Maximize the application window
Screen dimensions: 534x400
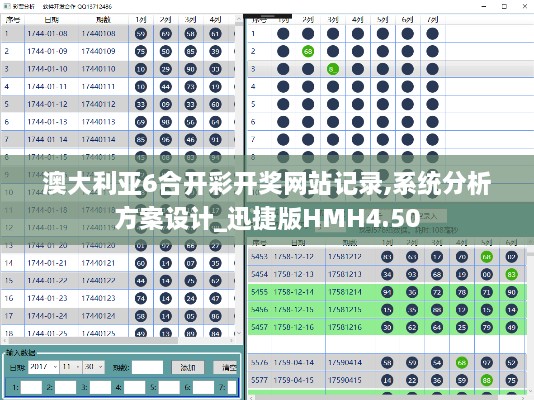(x=504, y=6)
